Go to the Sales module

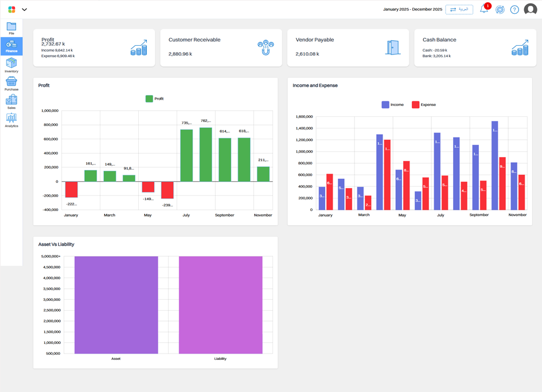tap(11, 101)
